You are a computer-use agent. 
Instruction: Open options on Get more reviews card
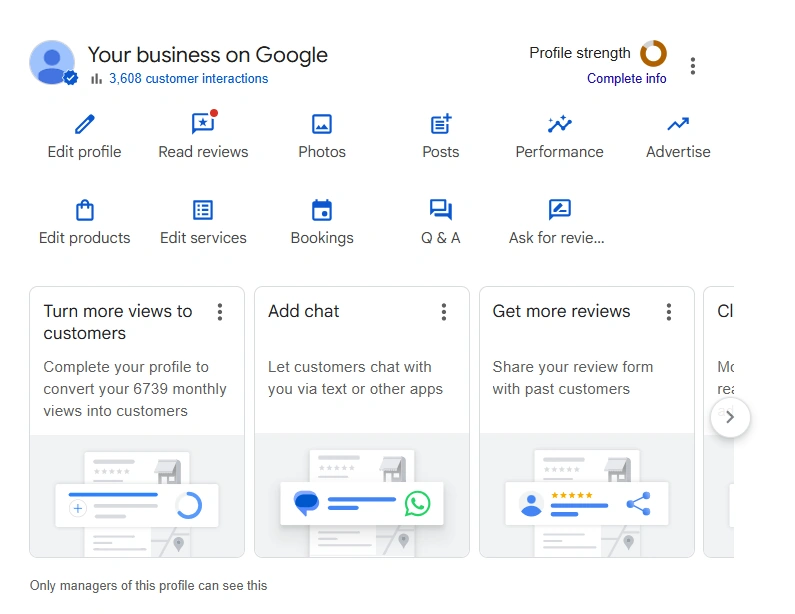coord(669,312)
